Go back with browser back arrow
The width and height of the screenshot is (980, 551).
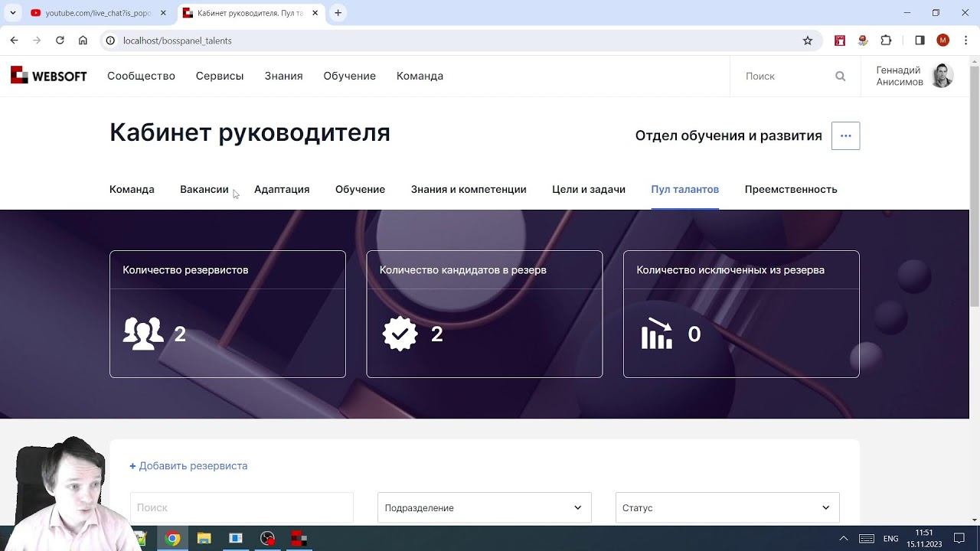pos(14,41)
